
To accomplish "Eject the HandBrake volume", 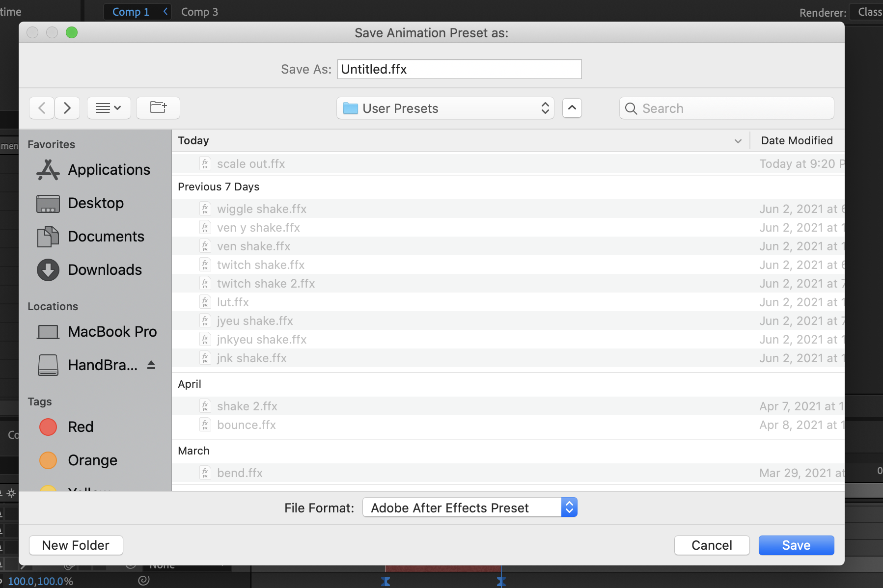I will point(150,365).
